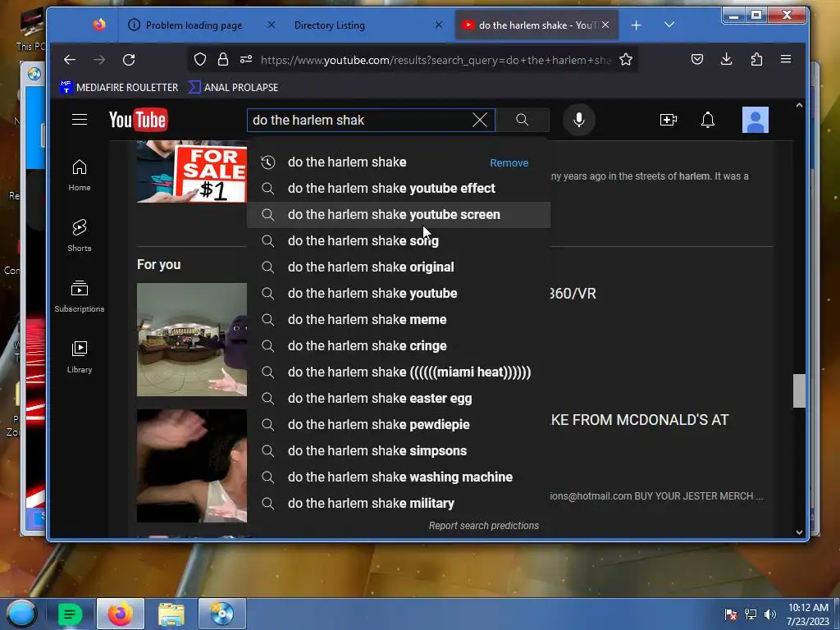Click Report search predictions link
The height and width of the screenshot is (630, 840).
[x=484, y=526]
